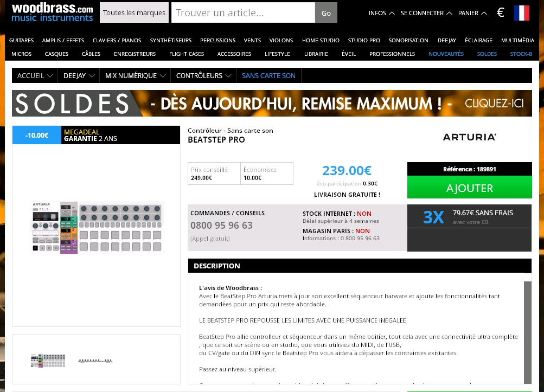Click BEATSTEP PRO product title
This screenshot has height=392, width=544.
216,140
